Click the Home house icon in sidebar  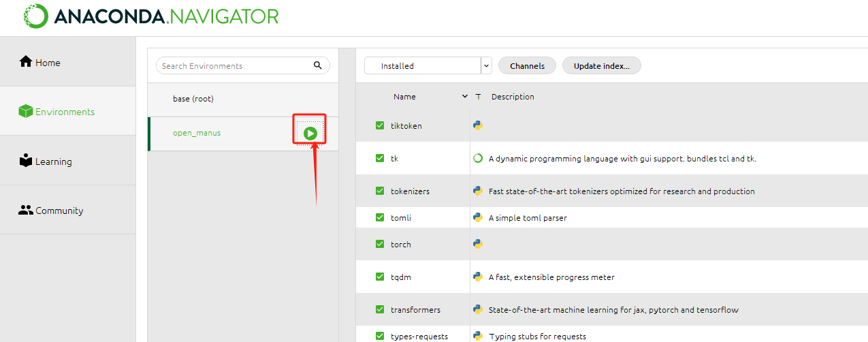[26, 62]
